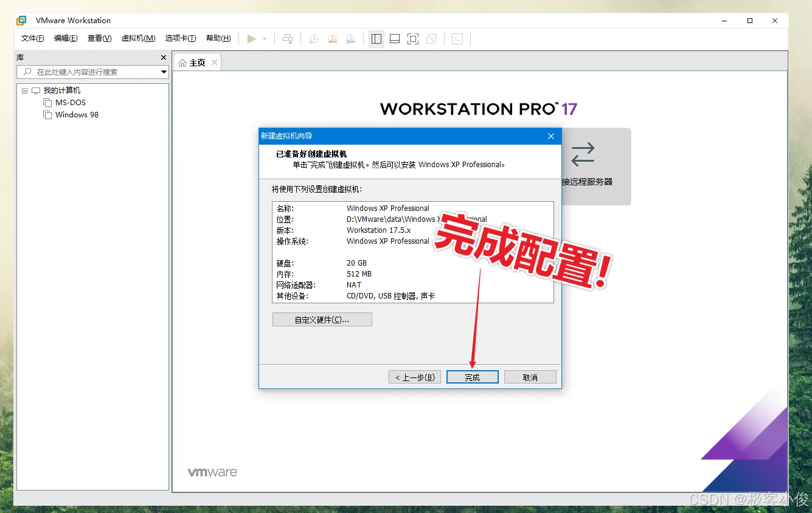The image size is (812, 513).
Task: Click the 完成 finish button
Action: pos(473,377)
